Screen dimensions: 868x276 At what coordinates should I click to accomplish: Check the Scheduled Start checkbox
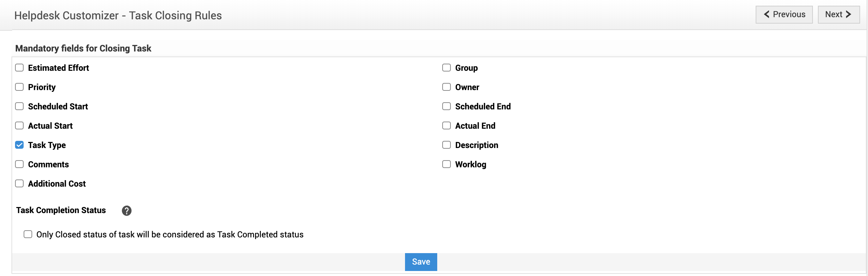(19, 107)
